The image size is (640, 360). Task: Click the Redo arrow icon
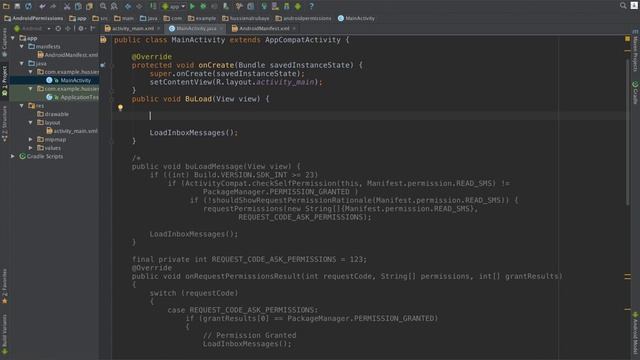[x=53, y=6]
